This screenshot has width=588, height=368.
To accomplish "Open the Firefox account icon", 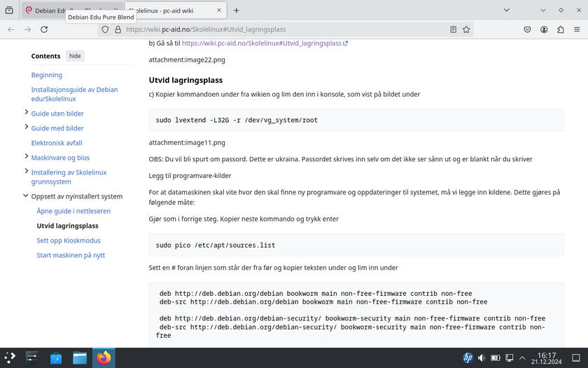I will click(544, 29).
